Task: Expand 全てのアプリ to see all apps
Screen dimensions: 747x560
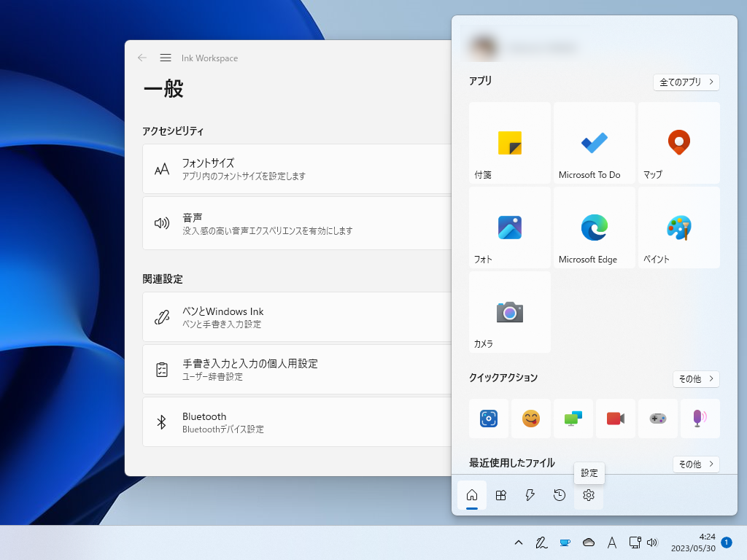Action: pos(685,82)
